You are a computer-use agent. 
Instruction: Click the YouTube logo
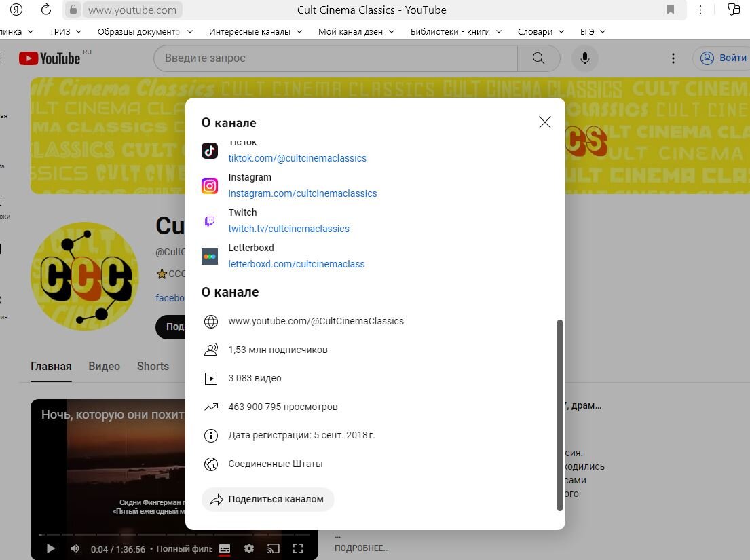click(50, 58)
